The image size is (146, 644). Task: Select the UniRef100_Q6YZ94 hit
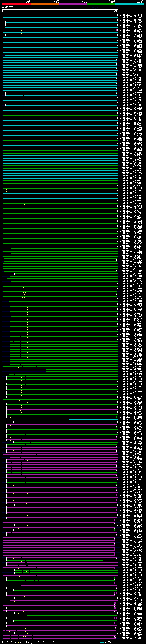(131, 93)
